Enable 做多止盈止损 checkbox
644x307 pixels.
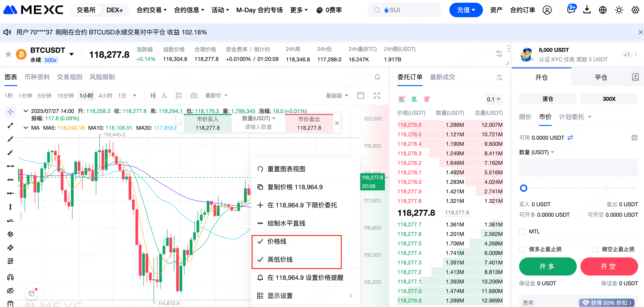(x=522, y=249)
